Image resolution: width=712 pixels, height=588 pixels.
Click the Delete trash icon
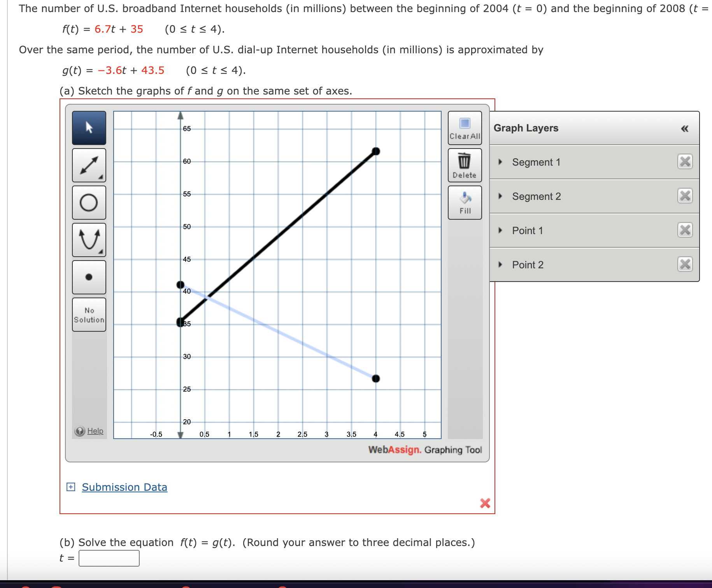[465, 165]
